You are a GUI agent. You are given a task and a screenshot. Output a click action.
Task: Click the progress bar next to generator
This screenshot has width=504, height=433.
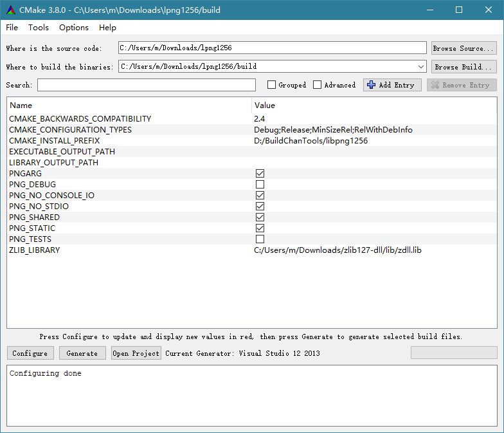coord(454,353)
